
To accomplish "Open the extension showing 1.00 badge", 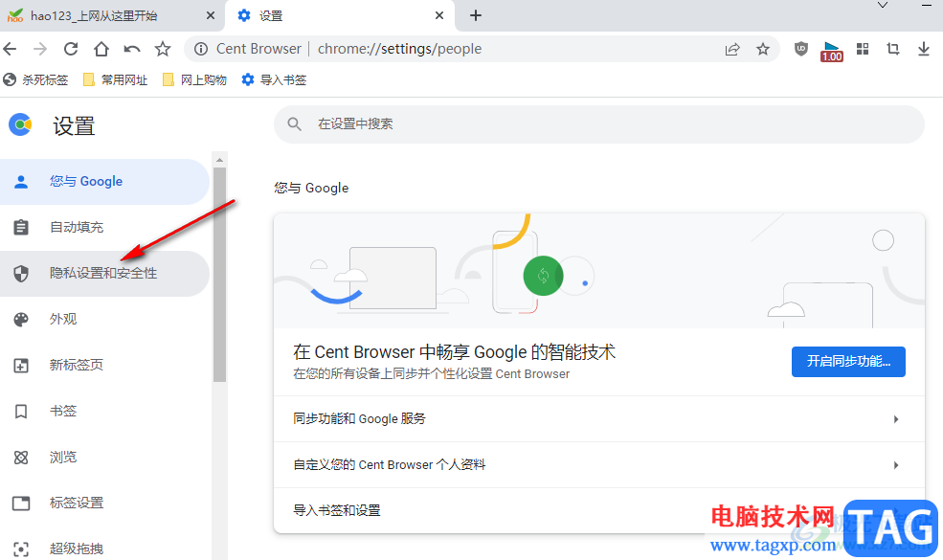I will (832, 51).
